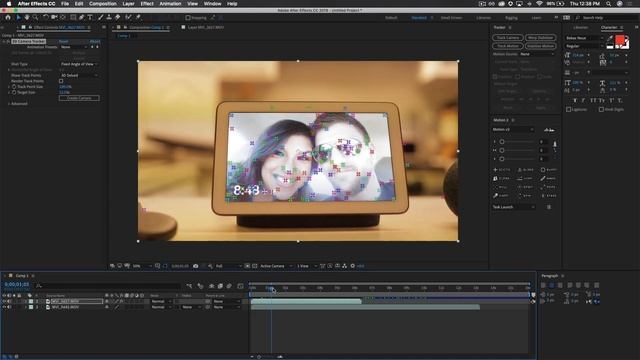
Task: Expand the Advanced section of the tracker
Action: pos(9,104)
